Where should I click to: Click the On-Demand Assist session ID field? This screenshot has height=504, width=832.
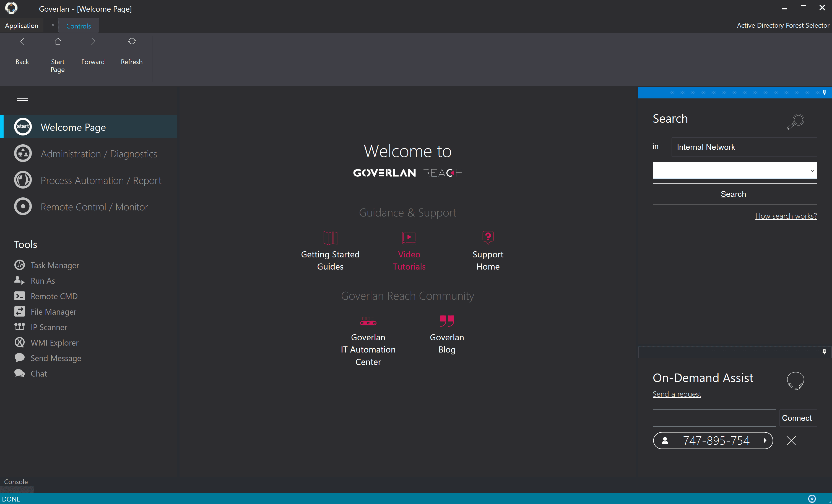click(x=714, y=418)
